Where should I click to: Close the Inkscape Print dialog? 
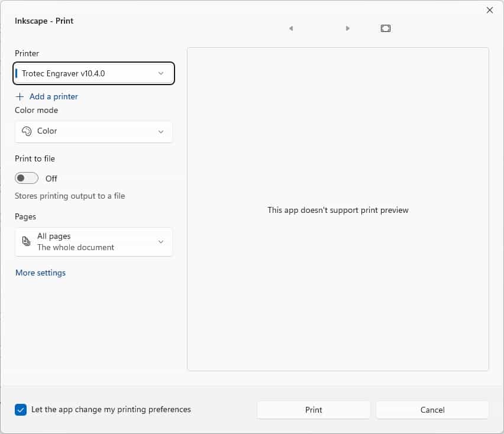click(490, 10)
